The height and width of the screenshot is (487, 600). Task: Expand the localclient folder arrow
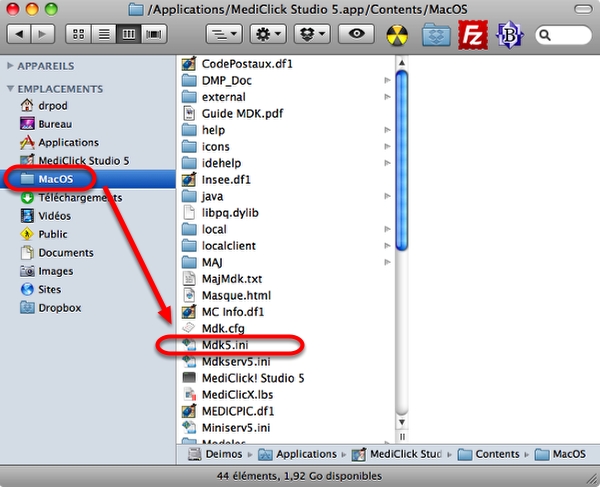click(x=387, y=246)
